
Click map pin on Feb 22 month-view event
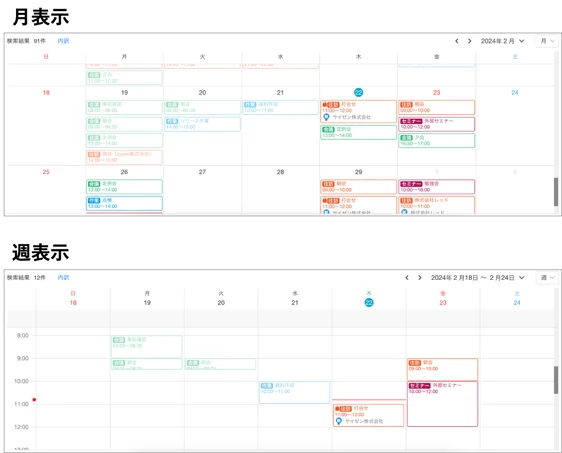pos(326,117)
